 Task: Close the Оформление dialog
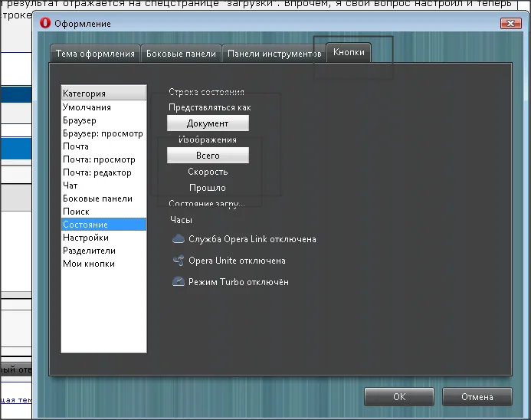[x=510, y=23]
